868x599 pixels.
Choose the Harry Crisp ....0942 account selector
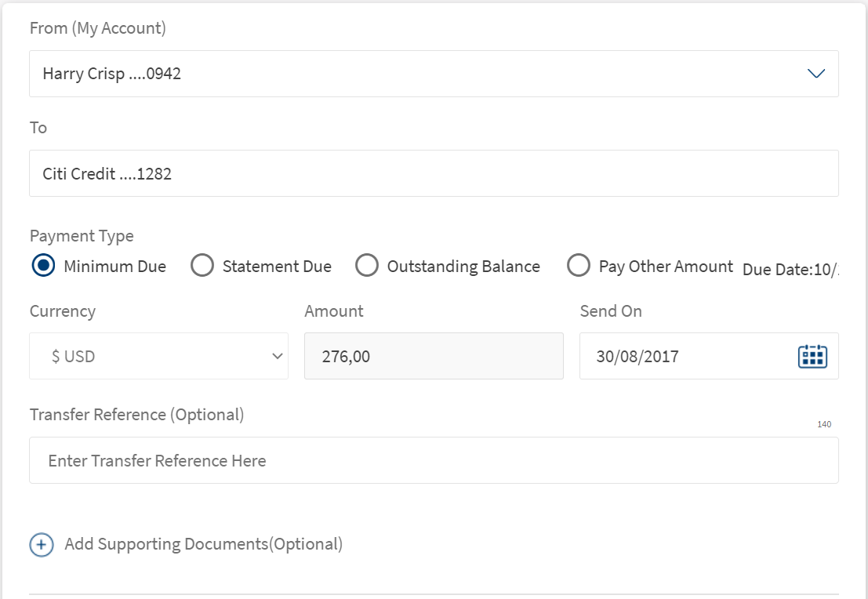(x=408, y=74)
